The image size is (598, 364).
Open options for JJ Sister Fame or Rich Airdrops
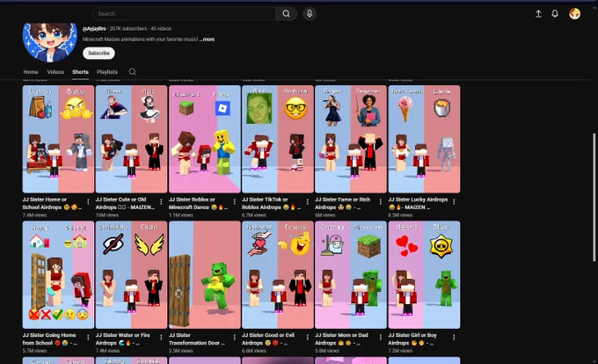tap(381, 201)
